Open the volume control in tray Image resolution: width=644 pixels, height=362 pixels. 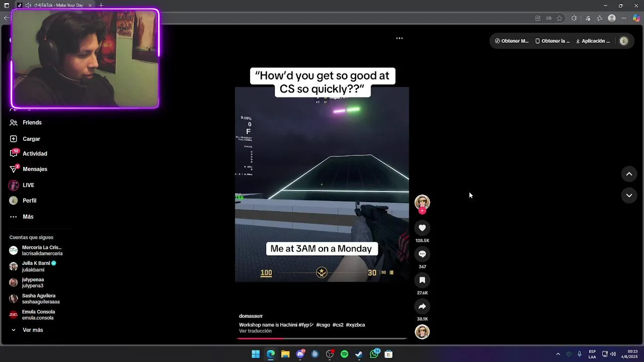coord(613,354)
